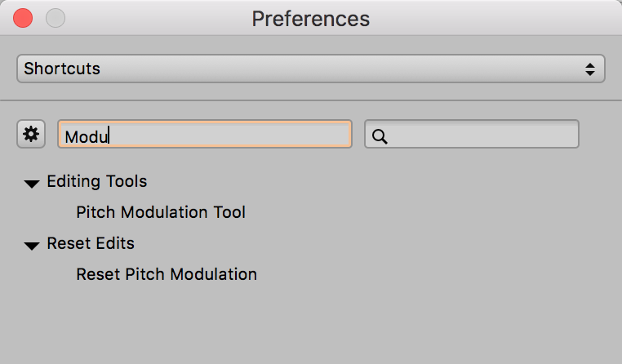622x364 pixels.
Task: Click empty list area below Reset Pitch Modulation
Action: [x=310, y=326]
